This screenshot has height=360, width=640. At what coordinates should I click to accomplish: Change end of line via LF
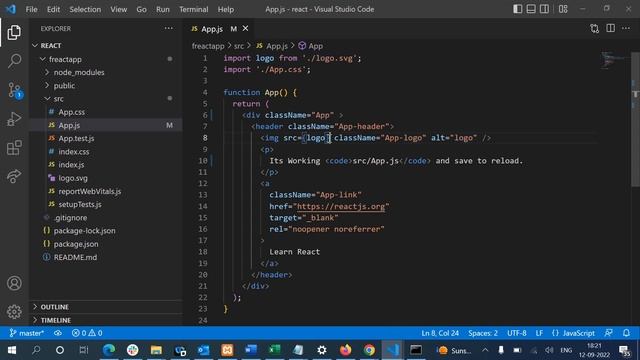pos(539,333)
